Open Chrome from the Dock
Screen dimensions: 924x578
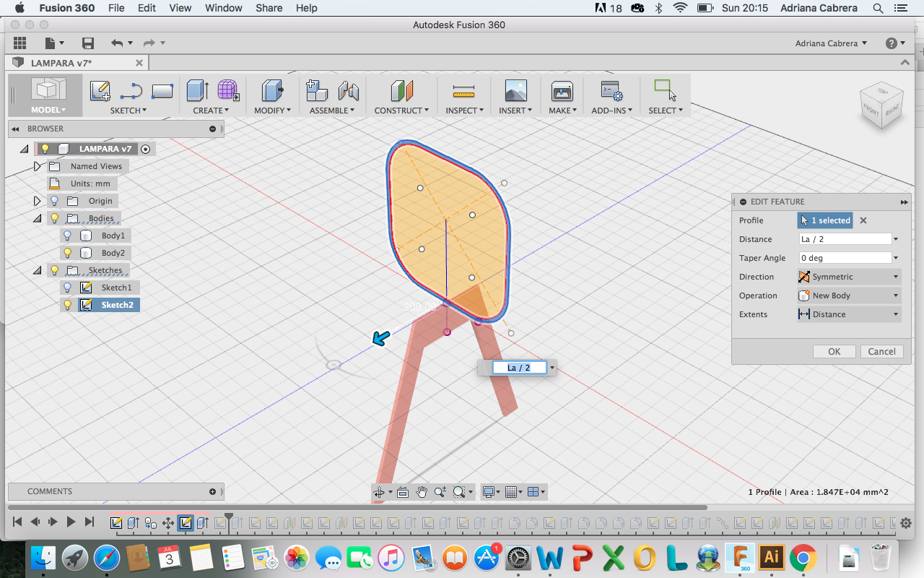[803, 557]
